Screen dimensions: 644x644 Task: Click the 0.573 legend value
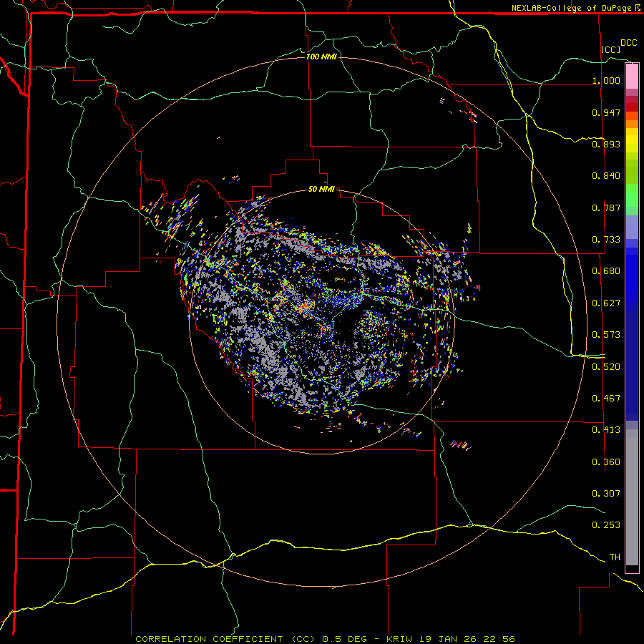click(x=606, y=335)
